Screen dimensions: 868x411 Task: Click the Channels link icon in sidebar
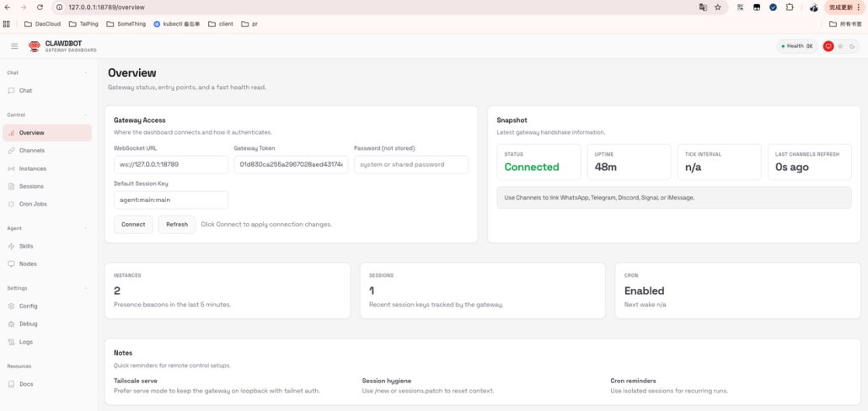tap(11, 151)
